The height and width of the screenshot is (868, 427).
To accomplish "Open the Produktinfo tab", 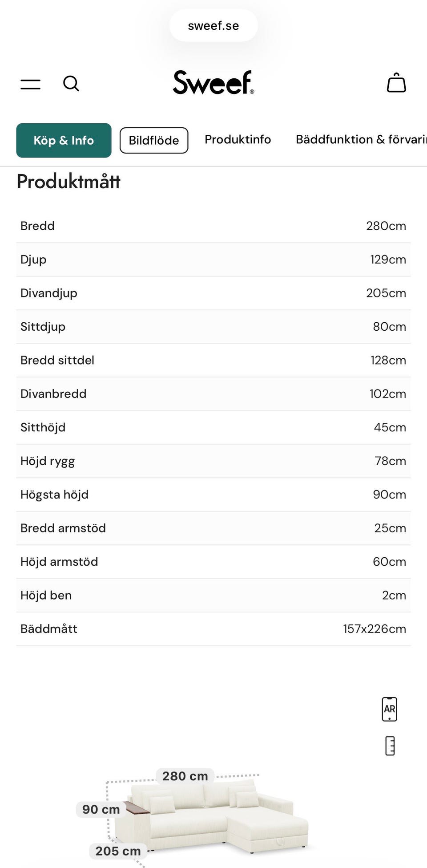I will [x=238, y=139].
